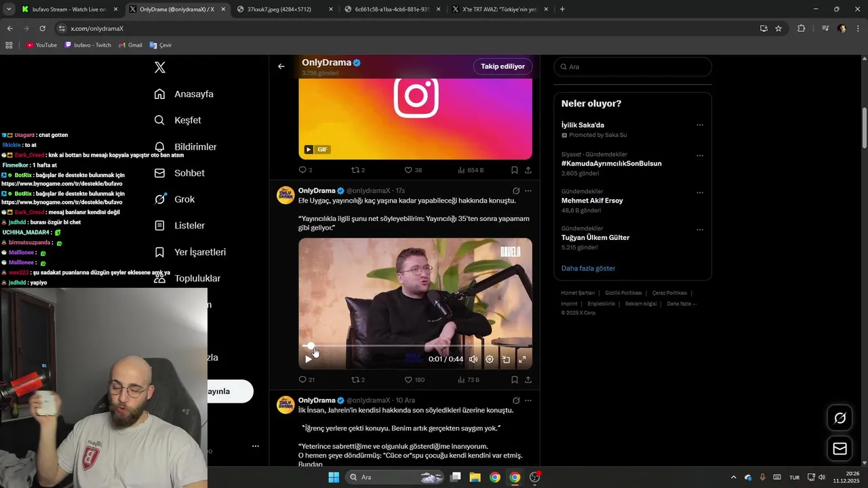Image resolution: width=868 pixels, height=488 pixels.
Task: Bookmark the Instagram GIF post
Action: (515, 170)
